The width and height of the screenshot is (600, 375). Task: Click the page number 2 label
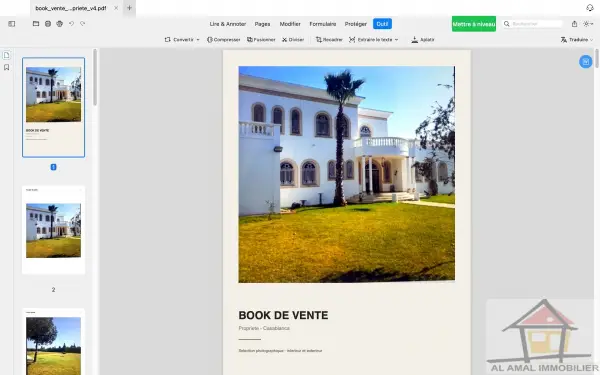[54, 290]
